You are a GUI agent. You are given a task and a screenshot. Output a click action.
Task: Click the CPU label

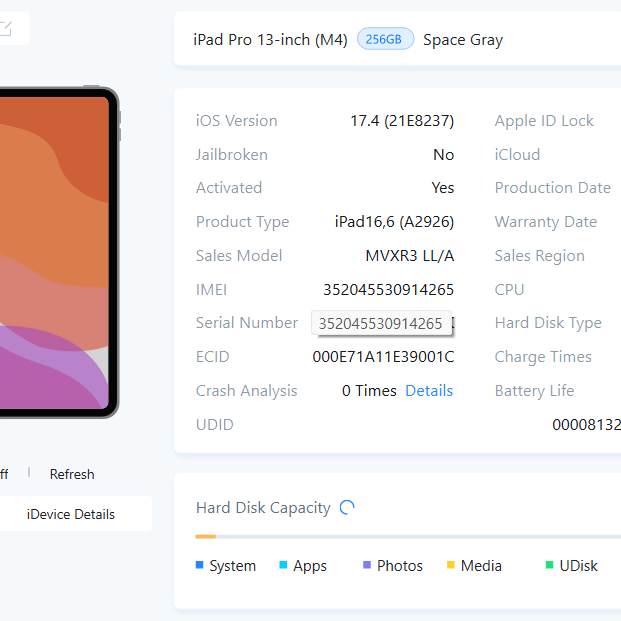point(509,290)
